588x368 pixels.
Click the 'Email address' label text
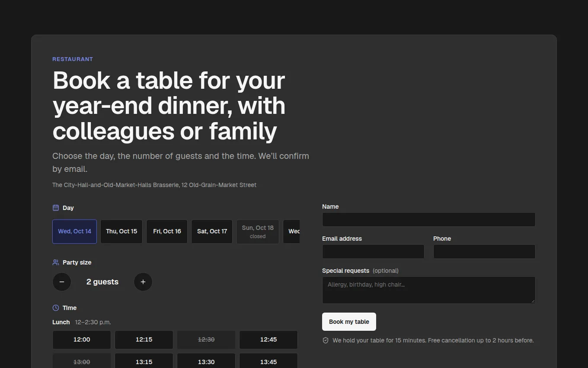342,239
